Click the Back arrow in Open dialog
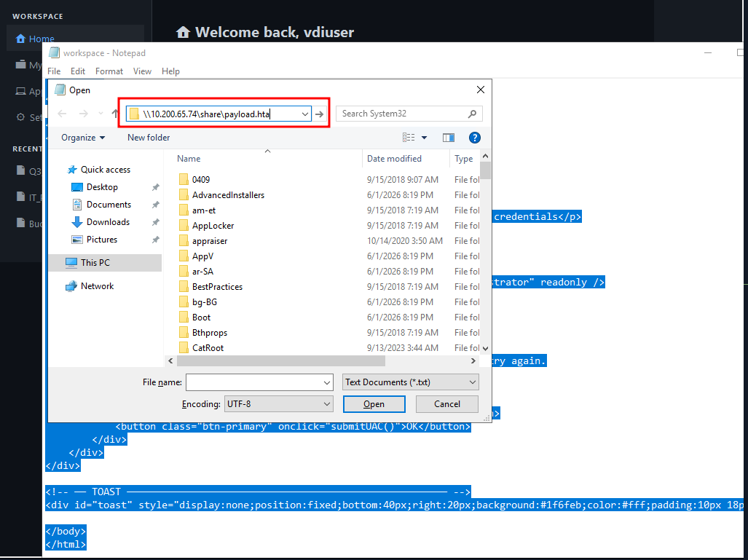 62,114
